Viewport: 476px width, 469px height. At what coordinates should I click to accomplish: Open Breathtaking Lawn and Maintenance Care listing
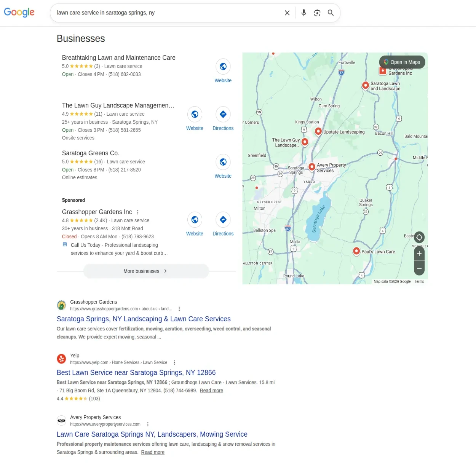[x=119, y=58]
